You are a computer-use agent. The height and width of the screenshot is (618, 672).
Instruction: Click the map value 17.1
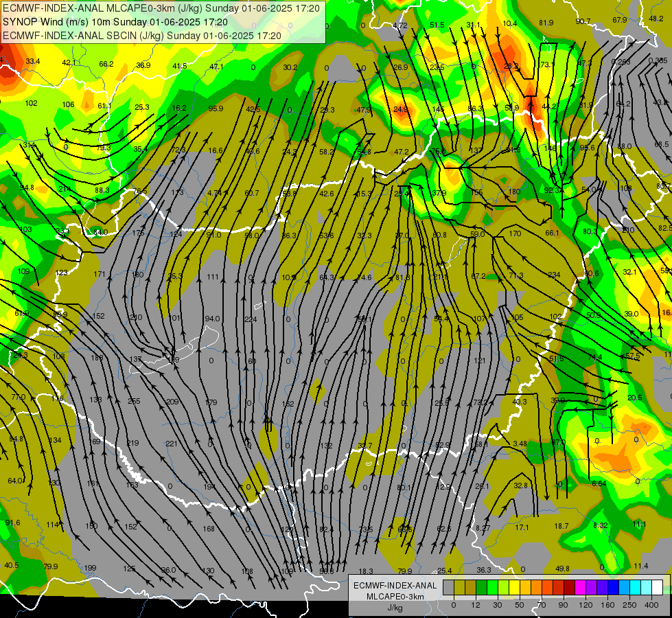[x=522, y=527]
